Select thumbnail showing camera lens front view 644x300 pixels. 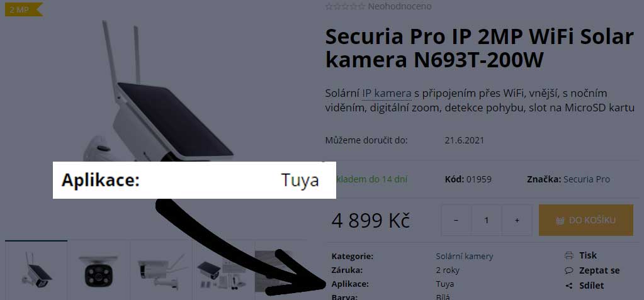point(99,270)
